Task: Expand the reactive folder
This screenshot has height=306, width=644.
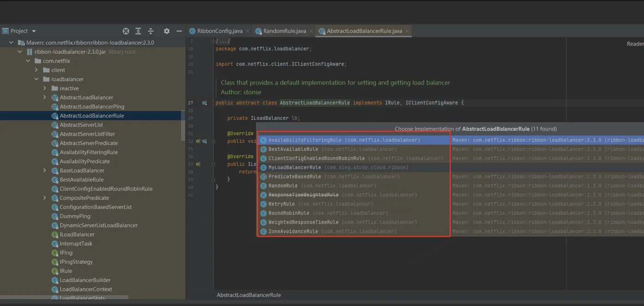Action: 45,88
